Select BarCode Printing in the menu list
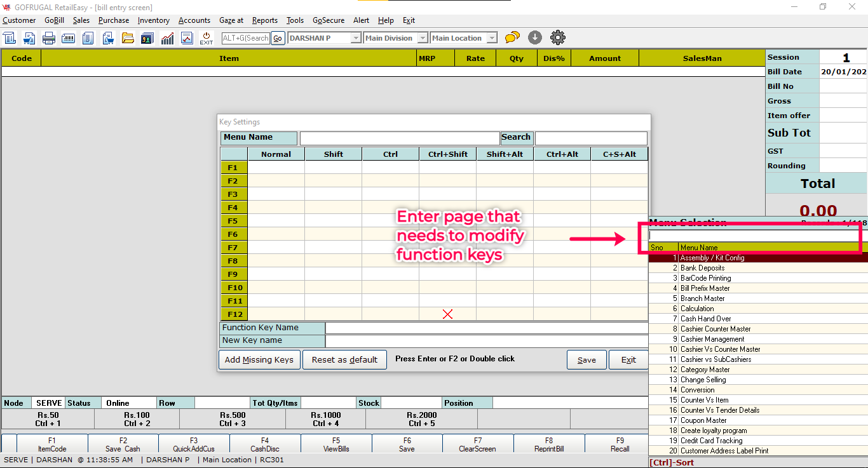The height and width of the screenshot is (468, 868). click(758, 278)
